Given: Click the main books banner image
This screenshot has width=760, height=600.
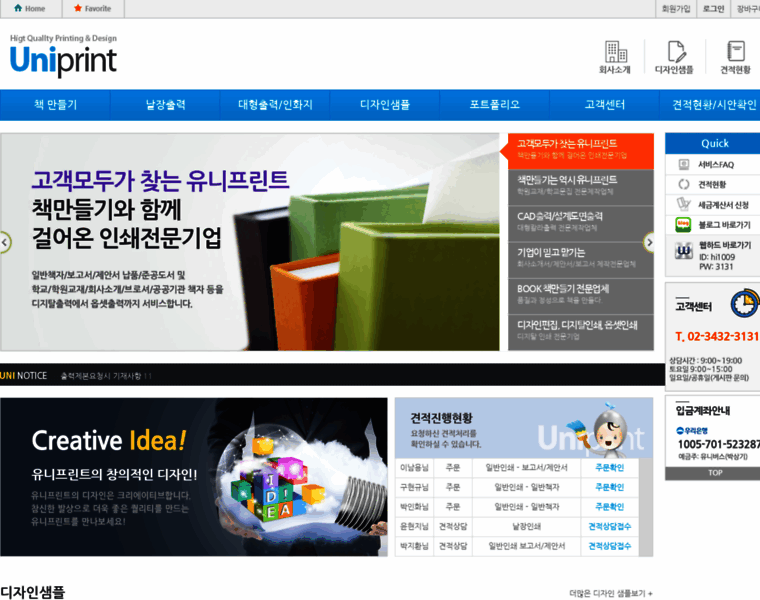Looking at the screenshot, I should click(250, 242).
